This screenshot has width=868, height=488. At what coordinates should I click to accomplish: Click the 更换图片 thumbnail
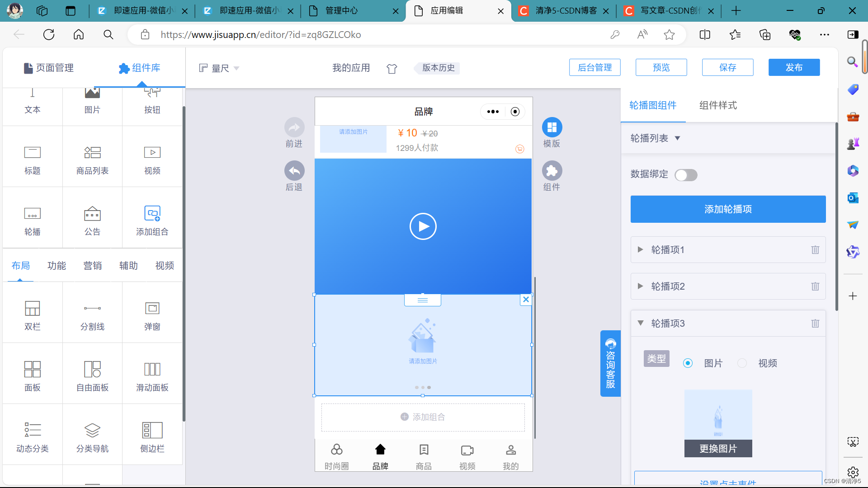[718, 423]
